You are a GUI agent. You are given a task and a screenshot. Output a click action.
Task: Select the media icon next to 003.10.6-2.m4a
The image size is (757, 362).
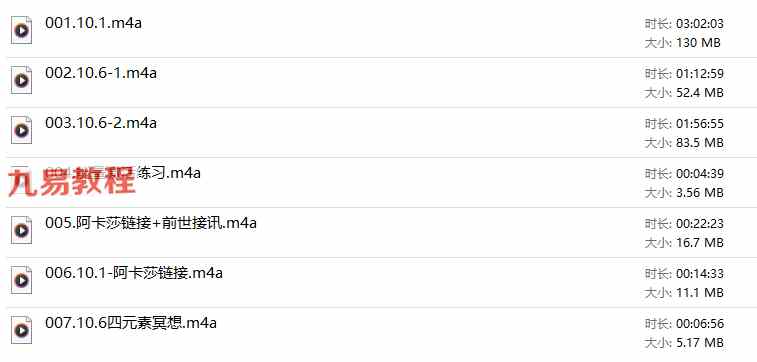tap(21, 130)
